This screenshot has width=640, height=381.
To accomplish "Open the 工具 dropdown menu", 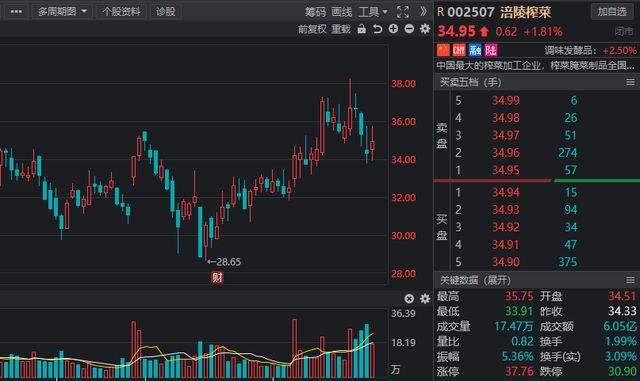I will pyautogui.click(x=373, y=12).
